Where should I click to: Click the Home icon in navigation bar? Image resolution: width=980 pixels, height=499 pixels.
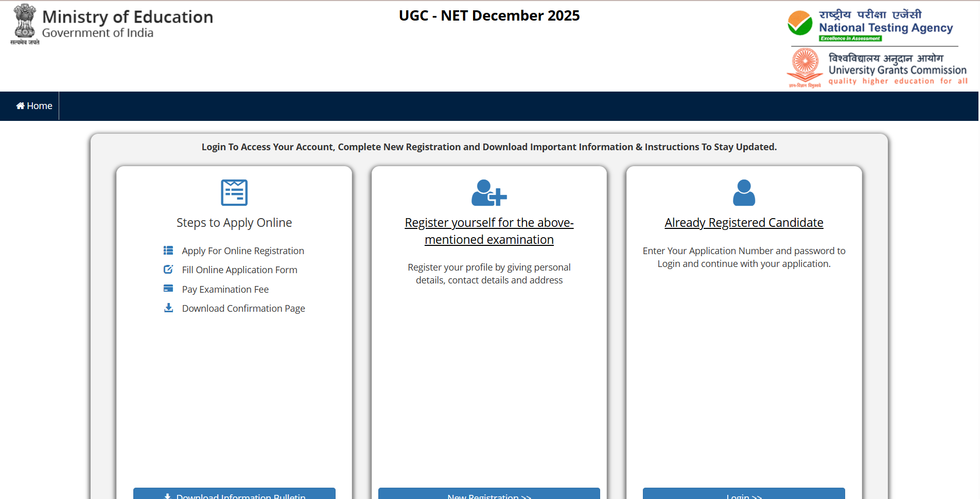20,106
